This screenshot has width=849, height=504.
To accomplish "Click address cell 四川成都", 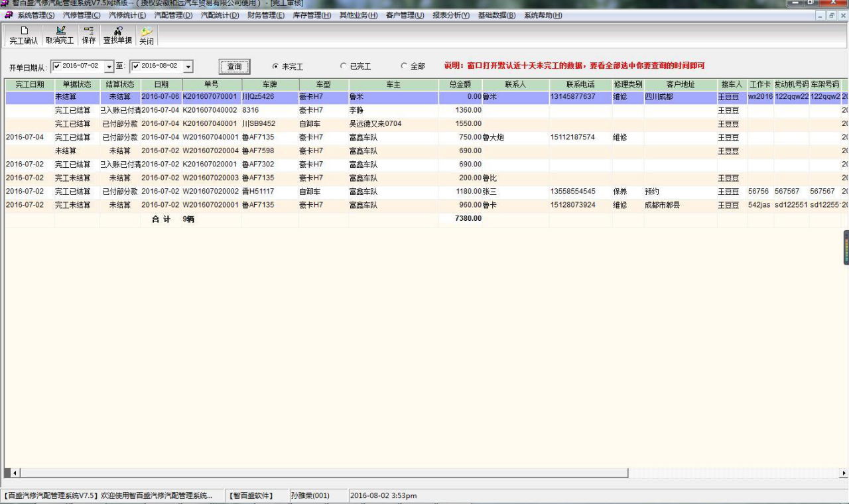I will (659, 97).
